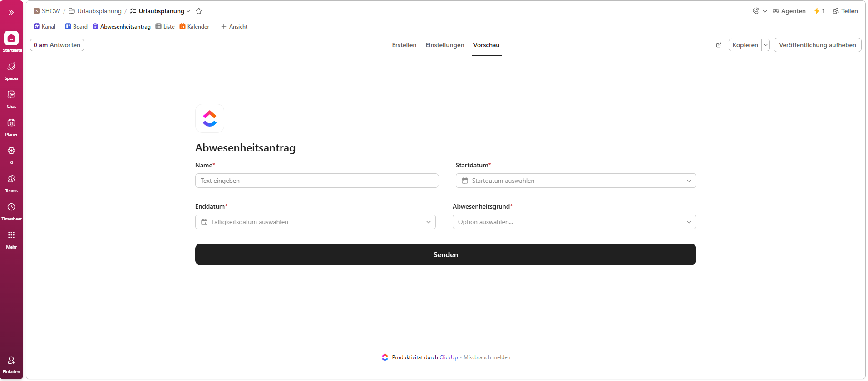Open Chat in the sidebar

coord(11,99)
